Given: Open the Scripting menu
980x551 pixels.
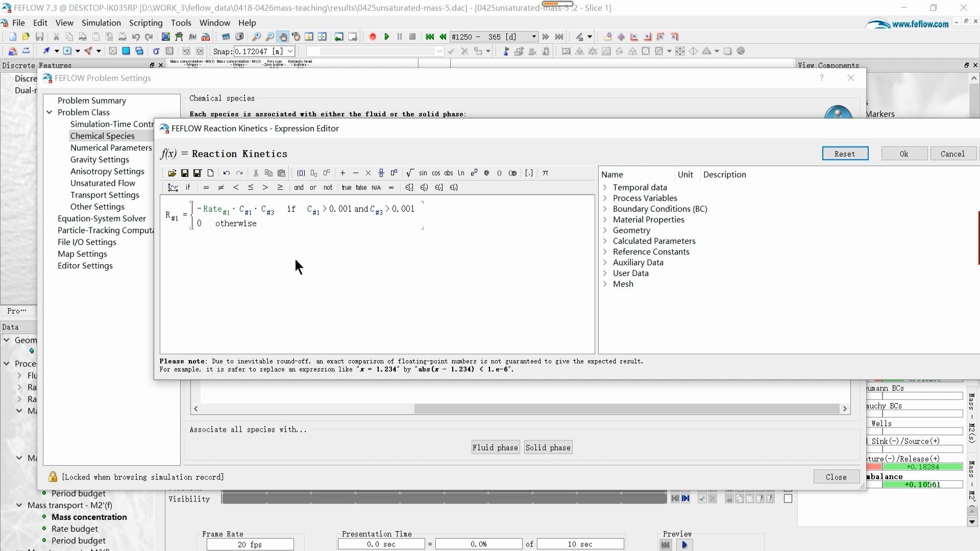Looking at the screenshot, I should [145, 23].
